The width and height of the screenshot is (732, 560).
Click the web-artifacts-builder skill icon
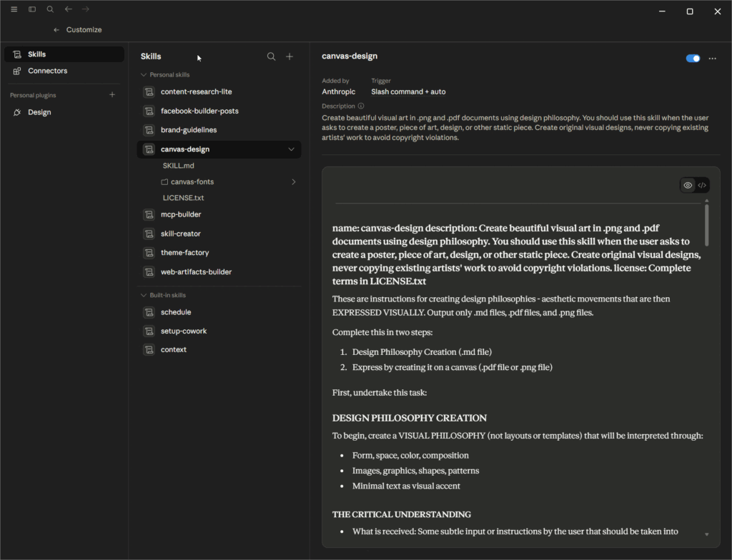[x=149, y=272]
